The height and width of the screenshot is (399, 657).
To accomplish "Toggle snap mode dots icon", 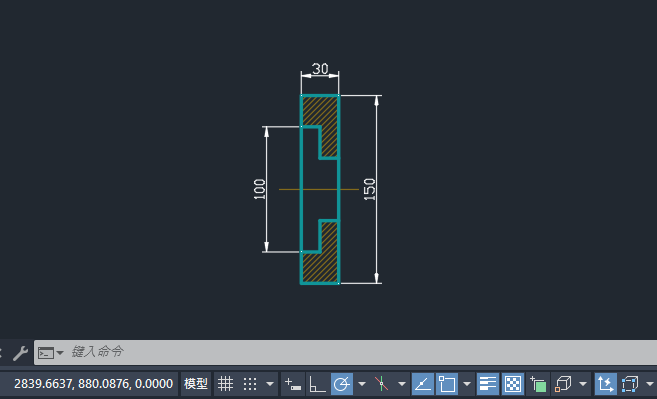I will click(250, 383).
